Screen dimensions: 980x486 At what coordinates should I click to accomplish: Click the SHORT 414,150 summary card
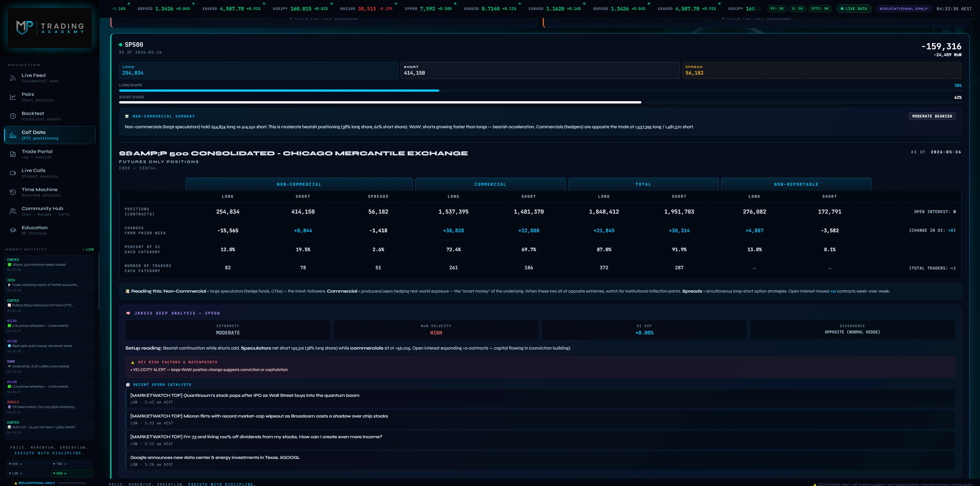540,70
